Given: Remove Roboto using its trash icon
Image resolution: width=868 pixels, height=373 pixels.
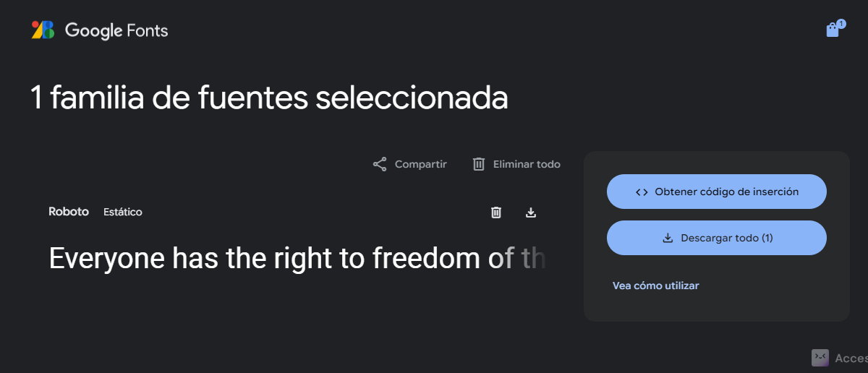Looking at the screenshot, I should coord(496,212).
